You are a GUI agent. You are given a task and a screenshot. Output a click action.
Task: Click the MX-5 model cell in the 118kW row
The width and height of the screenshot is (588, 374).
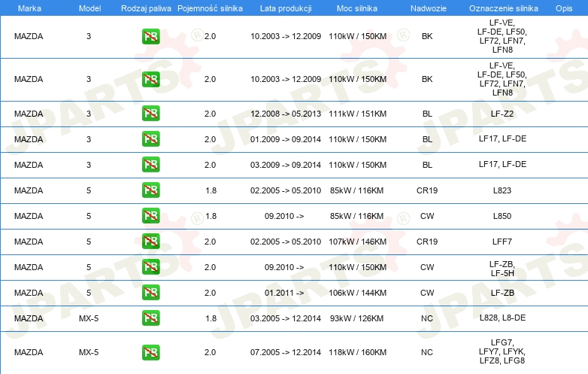click(x=89, y=352)
